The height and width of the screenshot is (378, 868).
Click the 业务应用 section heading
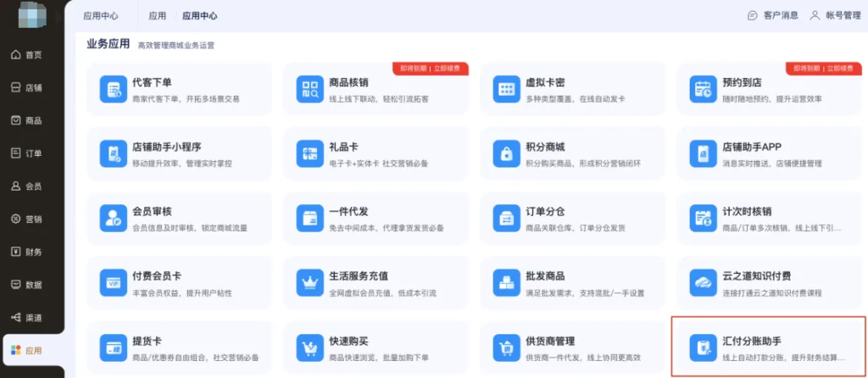pyautogui.click(x=108, y=44)
